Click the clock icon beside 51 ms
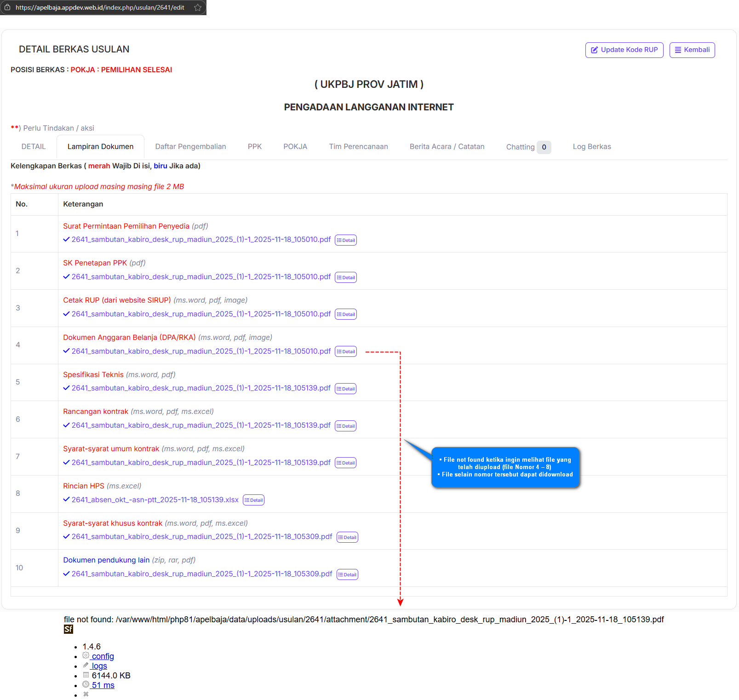739x700 pixels. [86, 684]
